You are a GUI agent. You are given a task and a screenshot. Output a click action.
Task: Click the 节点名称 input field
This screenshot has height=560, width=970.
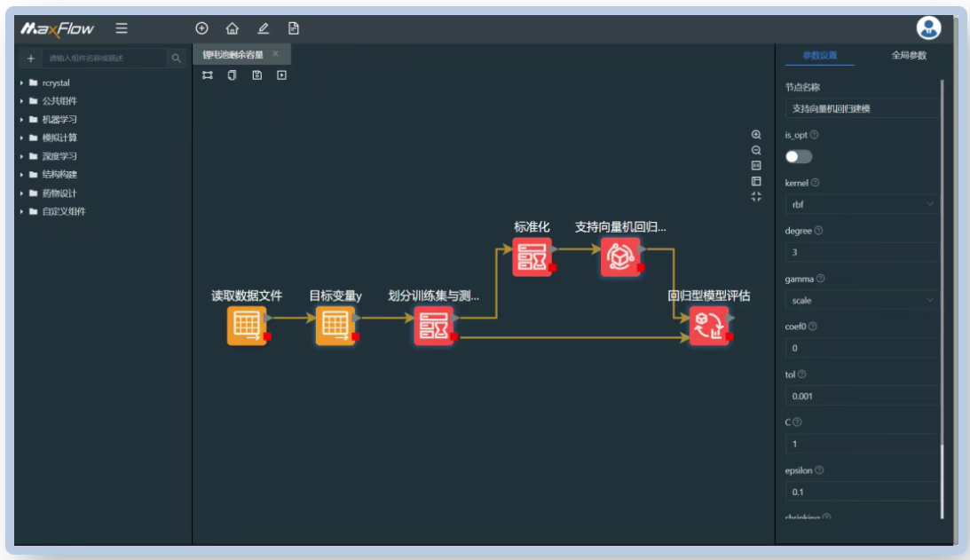click(x=861, y=108)
